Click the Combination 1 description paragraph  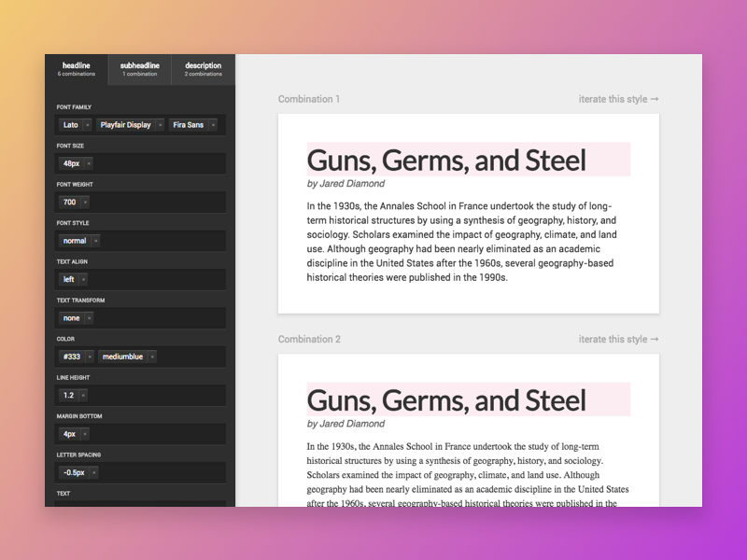(461, 242)
